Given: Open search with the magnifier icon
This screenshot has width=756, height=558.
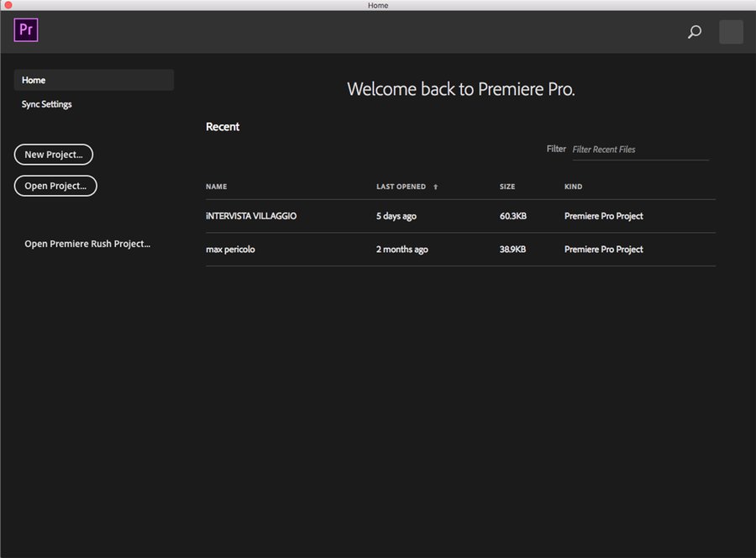Looking at the screenshot, I should (x=695, y=32).
